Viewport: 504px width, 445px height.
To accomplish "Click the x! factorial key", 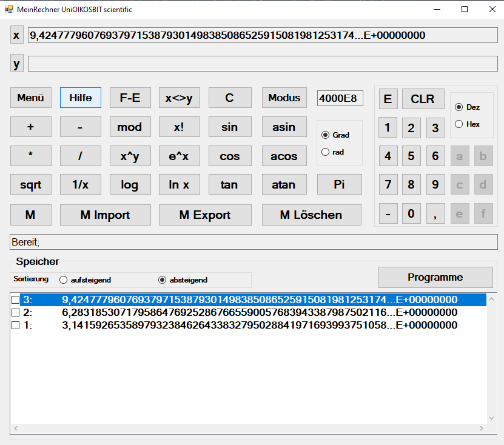I will click(179, 127).
